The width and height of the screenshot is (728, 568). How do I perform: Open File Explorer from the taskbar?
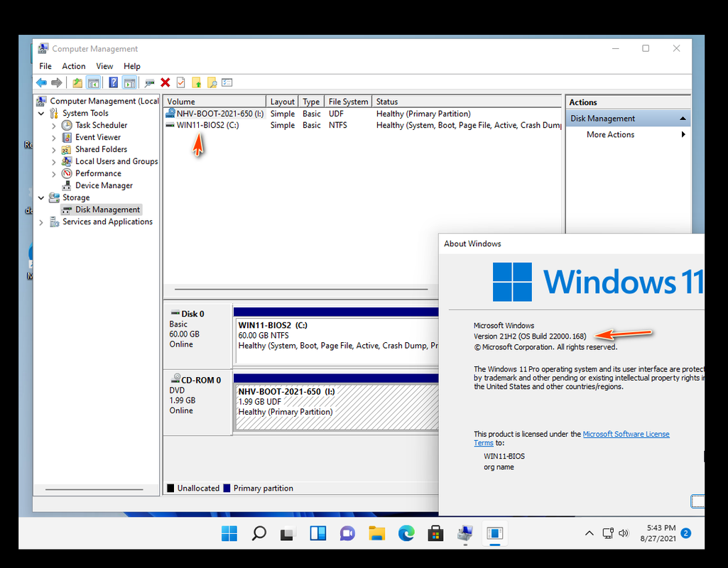pos(377,534)
